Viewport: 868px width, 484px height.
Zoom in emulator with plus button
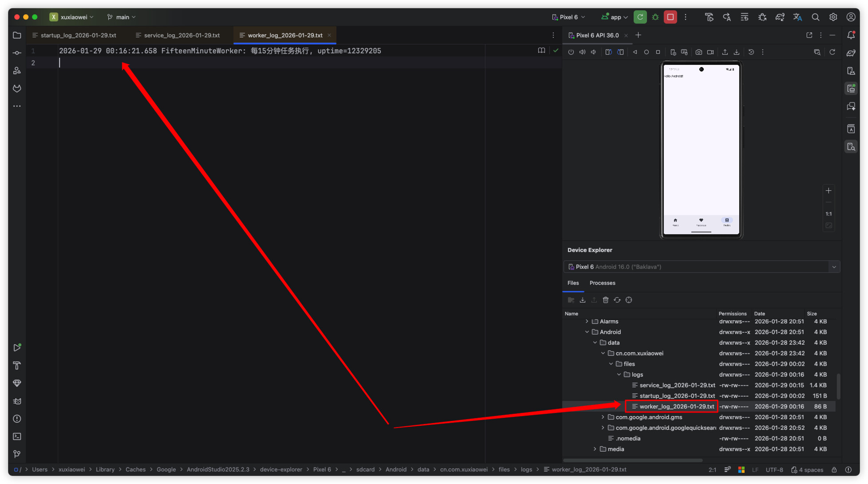[x=828, y=191]
